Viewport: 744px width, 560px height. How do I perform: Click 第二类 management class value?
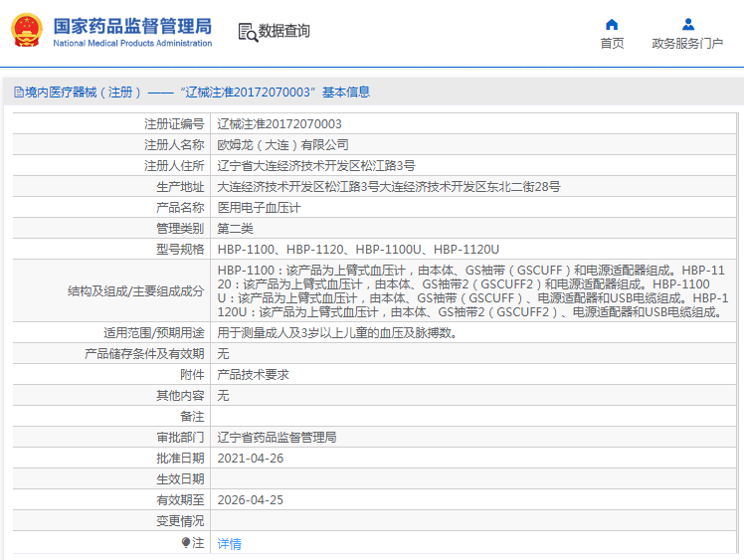click(236, 228)
